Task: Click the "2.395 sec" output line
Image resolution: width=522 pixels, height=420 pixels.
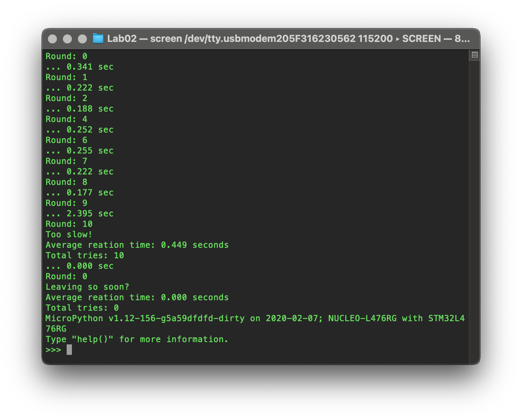Action: click(x=79, y=213)
